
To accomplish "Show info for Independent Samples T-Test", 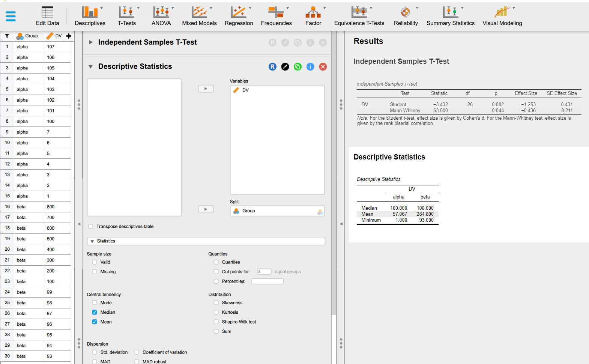I will click(310, 43).
